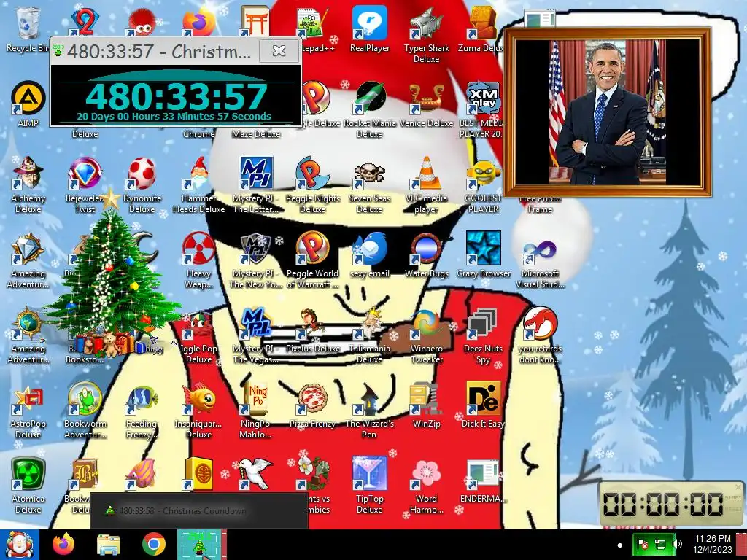
Task: Launch AIMP from the desktop
Action: click(28, 105)
